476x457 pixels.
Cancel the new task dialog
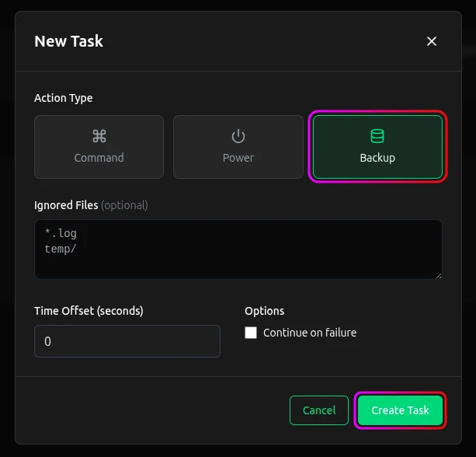click(319, 410)
